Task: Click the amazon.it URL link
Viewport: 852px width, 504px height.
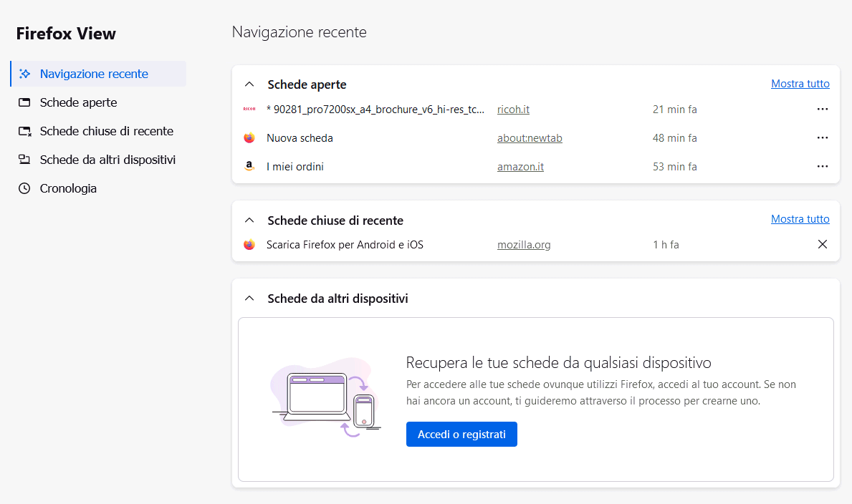Action: [x=520, y=167]
